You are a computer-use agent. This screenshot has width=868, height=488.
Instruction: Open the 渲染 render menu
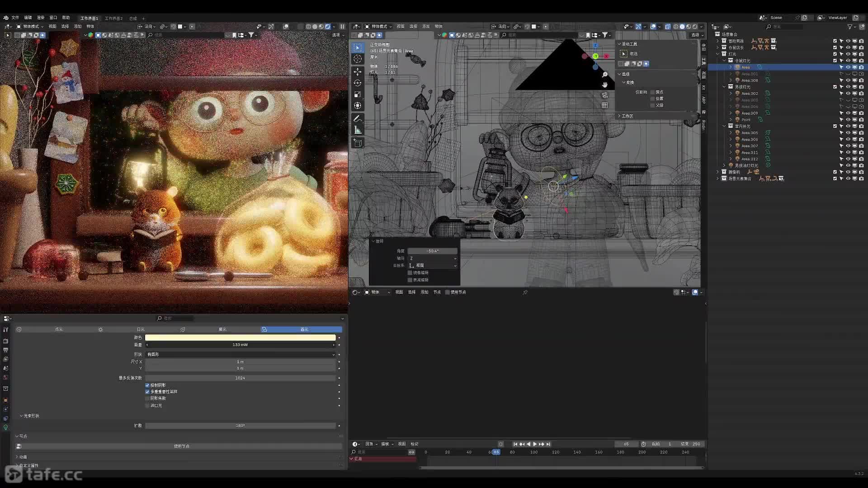tap(41, 18)
